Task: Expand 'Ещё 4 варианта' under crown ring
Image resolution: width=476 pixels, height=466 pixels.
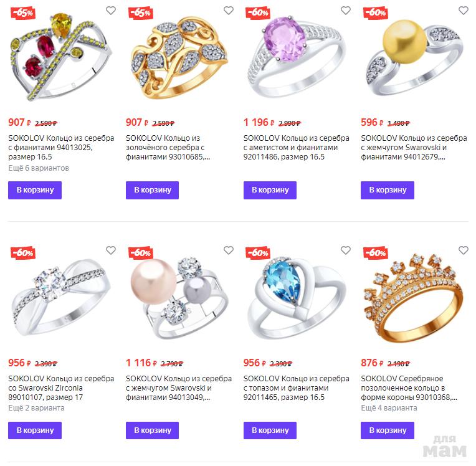Action: tap(389, 407)
